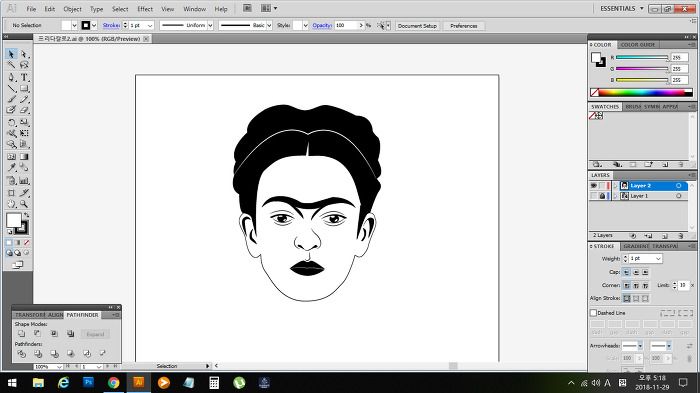Select the Eyedropper tool
The image size is (700, 393).
[11, 168]
